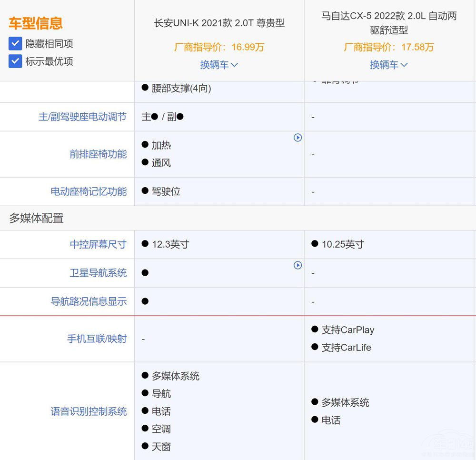The height and width of the screenshot is (460, 476).
Task: Open the 前排座椅功能 parameter link
Action: coord(98,154)
